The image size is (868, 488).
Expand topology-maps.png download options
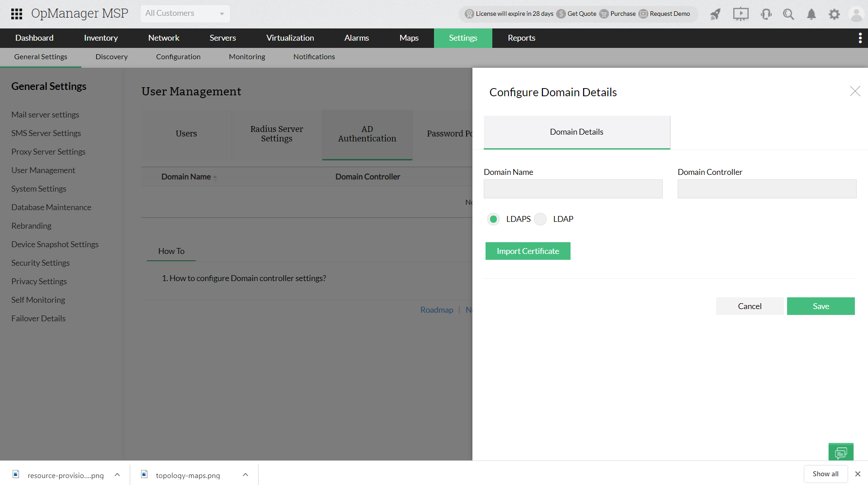pos(245,475)
